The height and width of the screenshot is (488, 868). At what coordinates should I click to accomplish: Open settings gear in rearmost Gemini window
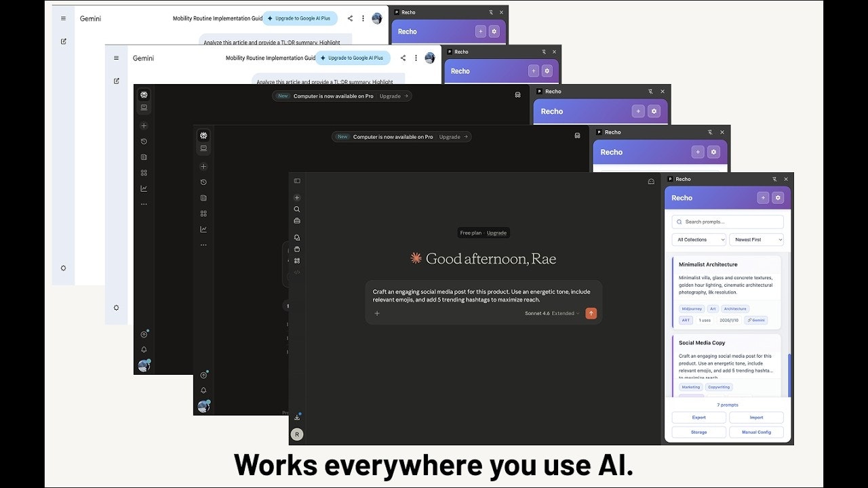click(x=63, y=268)
